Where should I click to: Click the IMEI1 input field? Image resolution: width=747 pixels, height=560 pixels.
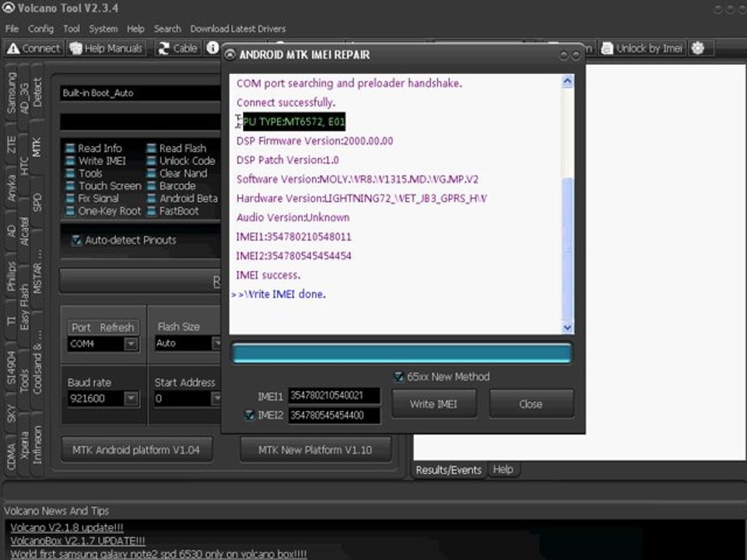tap(334, 396)
